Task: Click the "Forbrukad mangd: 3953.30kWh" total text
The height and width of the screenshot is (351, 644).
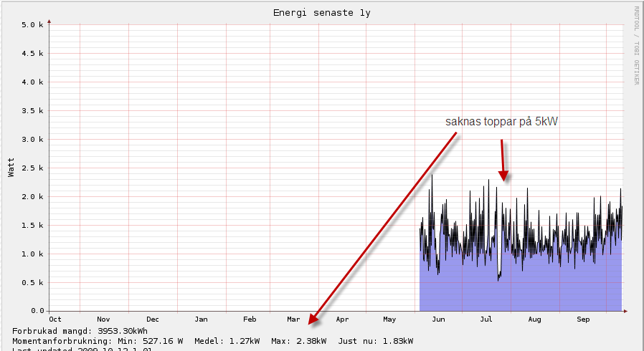Action: (80, 331)
